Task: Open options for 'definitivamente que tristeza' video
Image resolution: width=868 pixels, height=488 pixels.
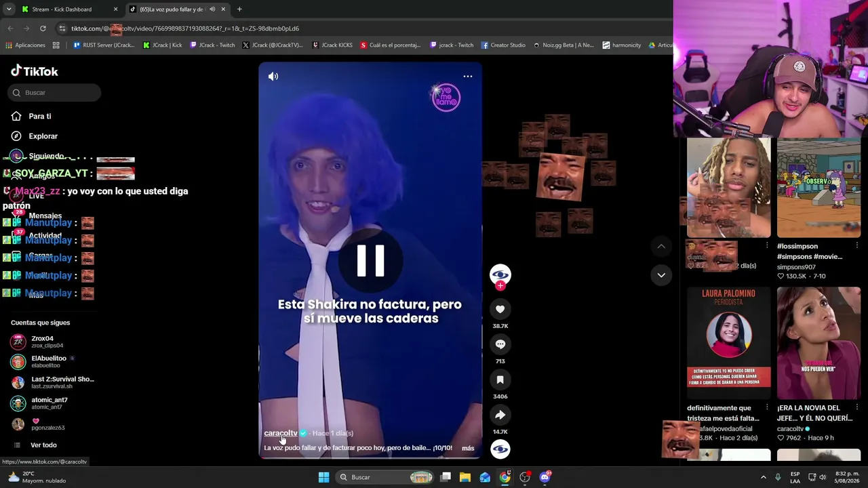Action: pos(767,407)
